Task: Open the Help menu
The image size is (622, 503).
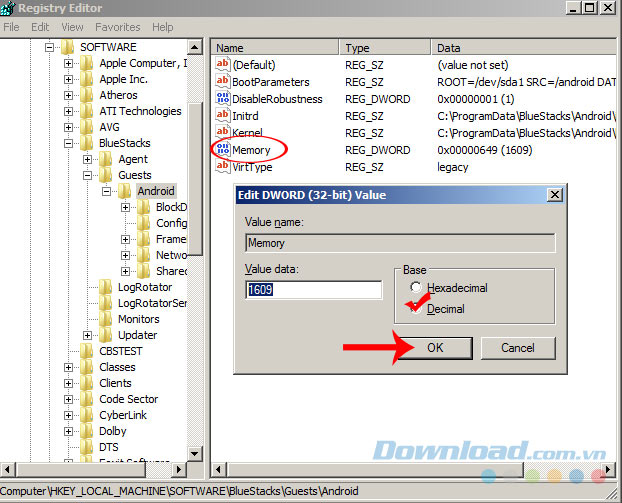Action: coord(163,27)
